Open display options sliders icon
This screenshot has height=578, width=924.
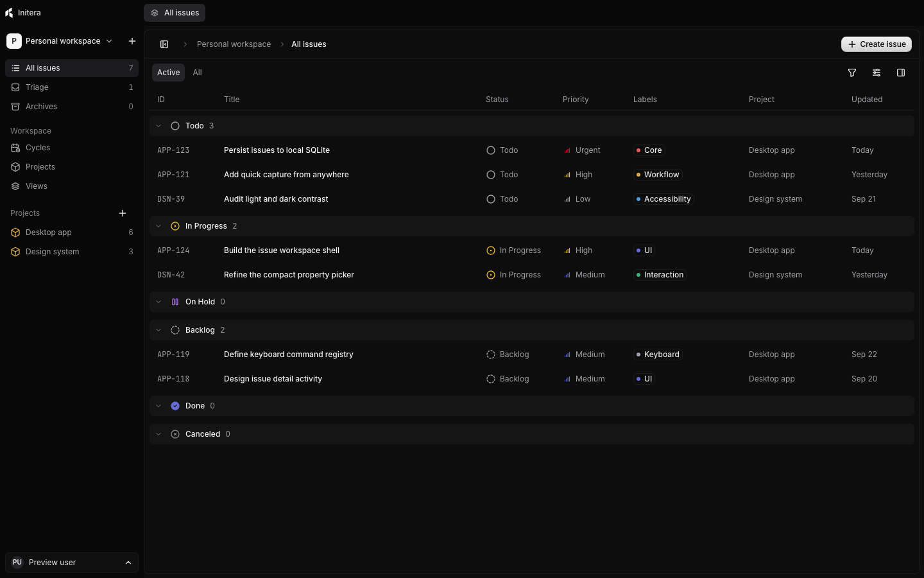point(877,73)
